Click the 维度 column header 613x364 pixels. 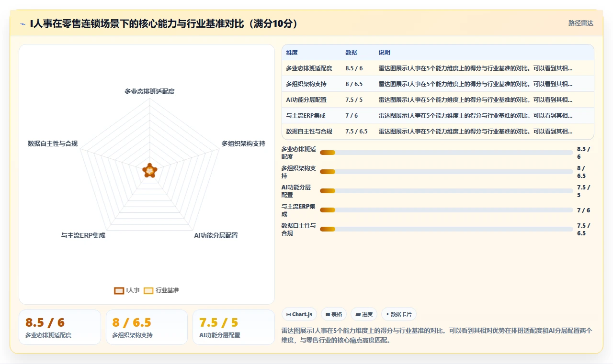coord(292,53)
